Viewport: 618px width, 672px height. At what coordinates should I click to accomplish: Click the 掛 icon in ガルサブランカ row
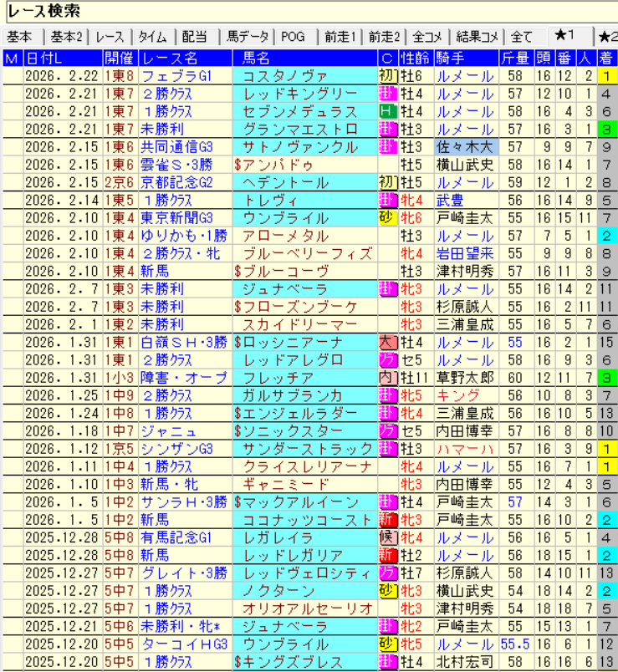click(388, 395)
